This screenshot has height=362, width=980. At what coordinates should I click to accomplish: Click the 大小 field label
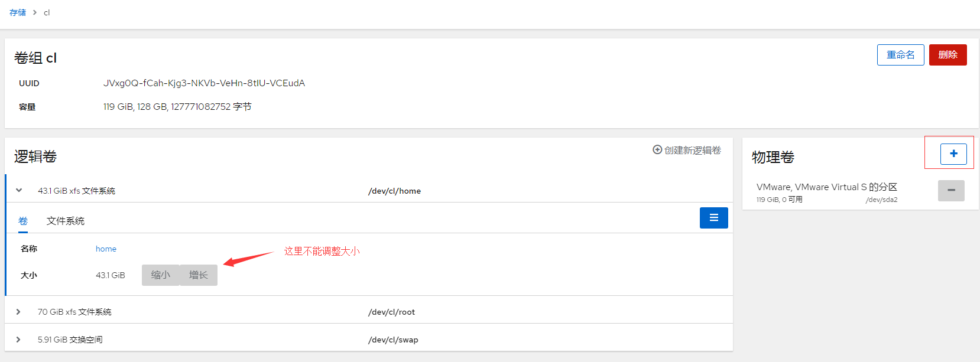29,275
